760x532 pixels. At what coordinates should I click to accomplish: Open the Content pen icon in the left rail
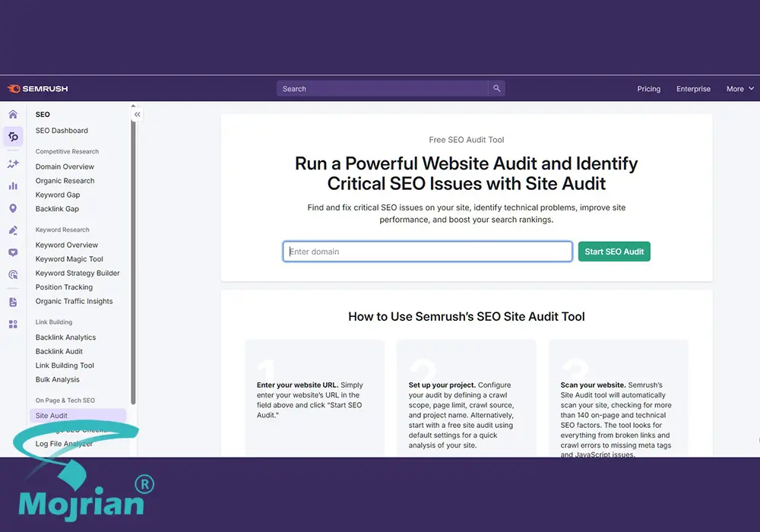coord(13,230)
